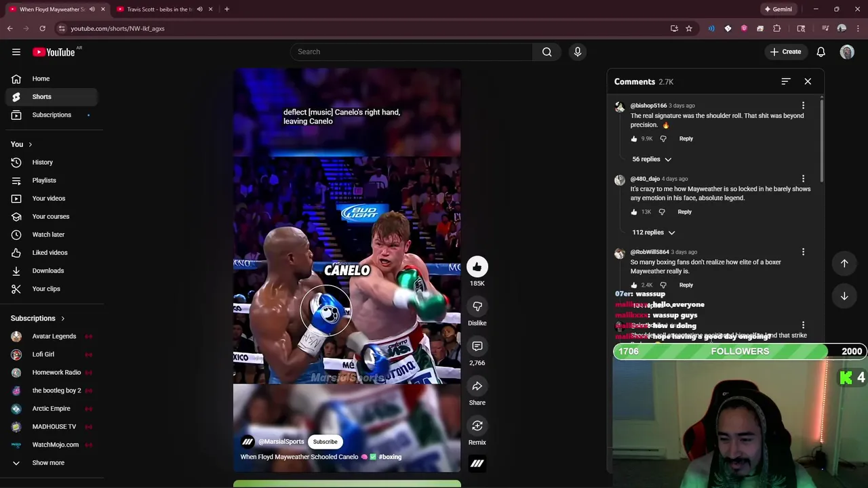Open the account avatar menu
The height and width of the screenshot is (488, 868).
click(x=847, y=52)
